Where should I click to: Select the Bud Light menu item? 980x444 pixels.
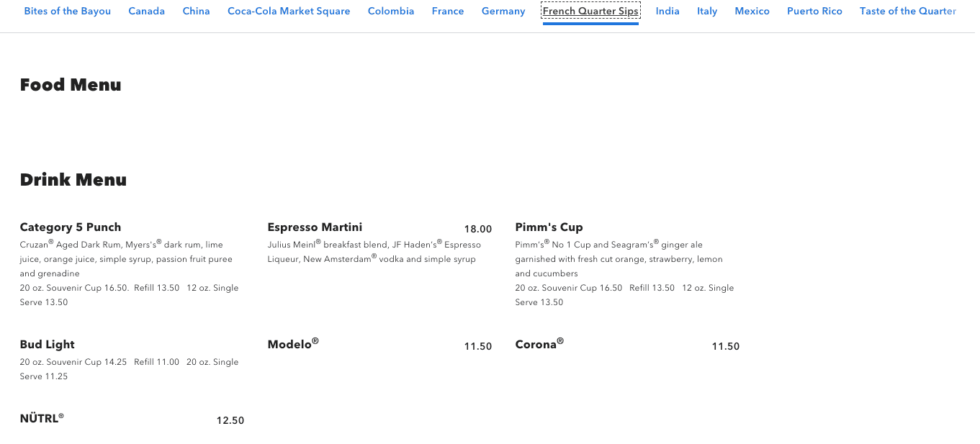[48, 345]
